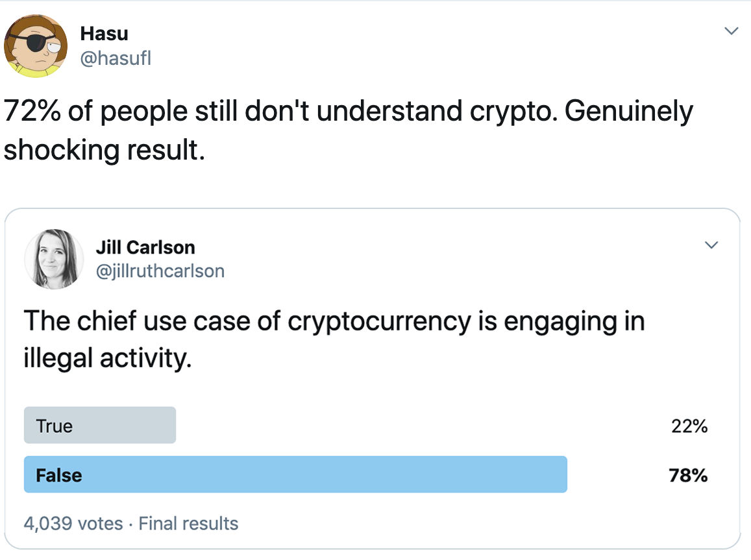Click the Jill Carlson name

[145, 247]
